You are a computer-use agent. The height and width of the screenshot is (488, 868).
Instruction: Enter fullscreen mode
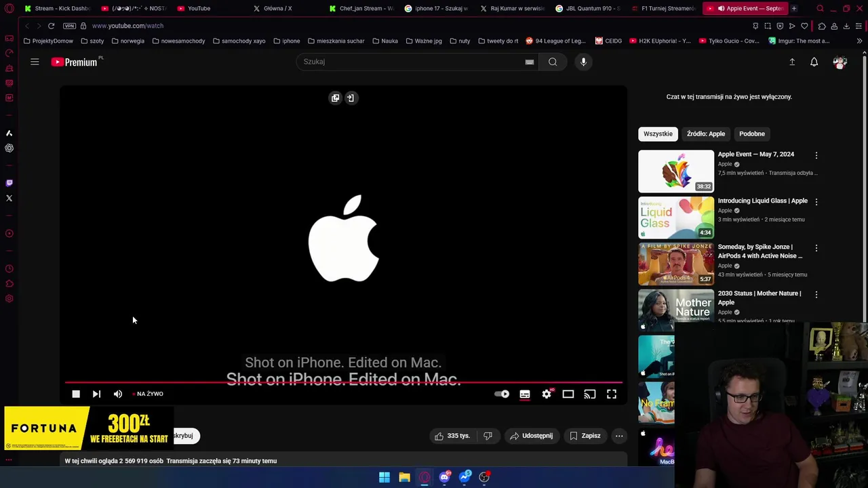612,394
